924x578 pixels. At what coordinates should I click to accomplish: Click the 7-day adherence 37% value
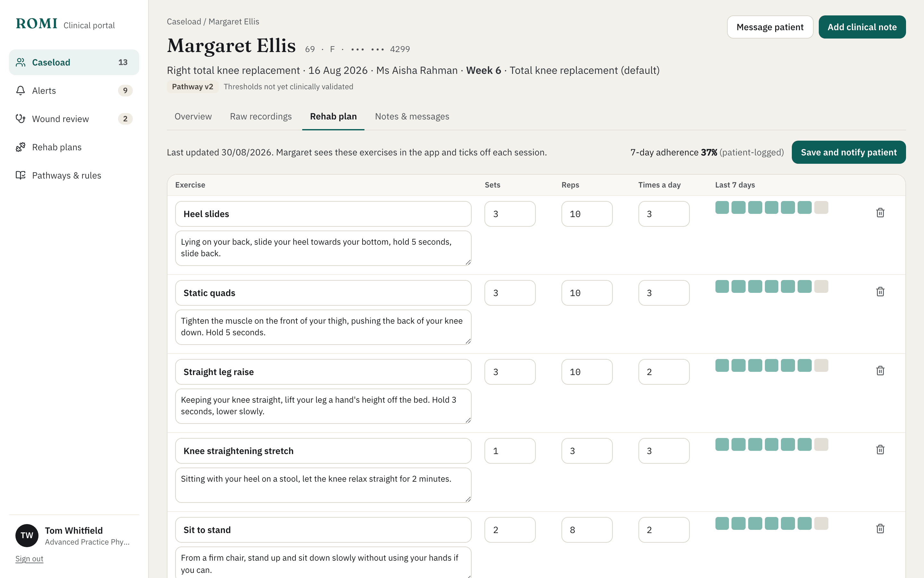(x=709, y=152)
